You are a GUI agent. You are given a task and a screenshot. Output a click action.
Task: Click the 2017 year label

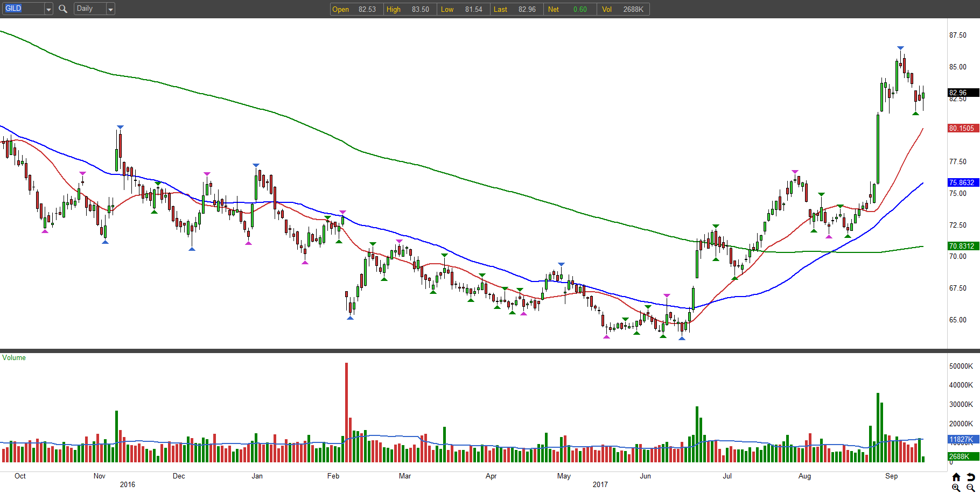pyautogui.click(x=600, y=484)
